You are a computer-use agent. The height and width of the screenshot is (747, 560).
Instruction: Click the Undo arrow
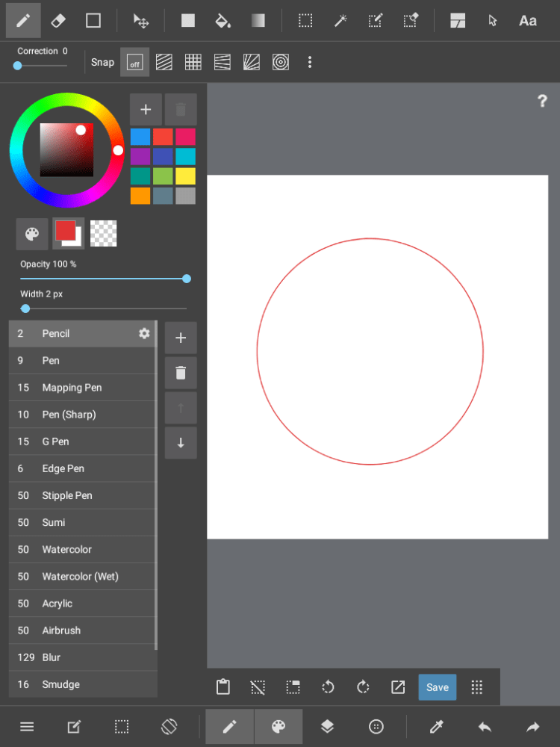tap(485, 727)
